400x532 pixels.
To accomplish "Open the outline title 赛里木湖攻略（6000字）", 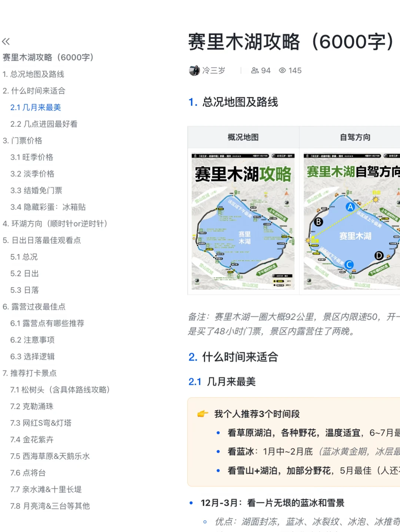I will [x=48, y=57].
